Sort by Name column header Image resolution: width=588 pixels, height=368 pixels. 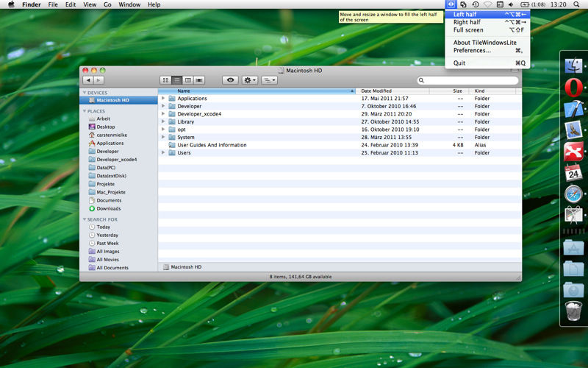[x=257, y=91]
